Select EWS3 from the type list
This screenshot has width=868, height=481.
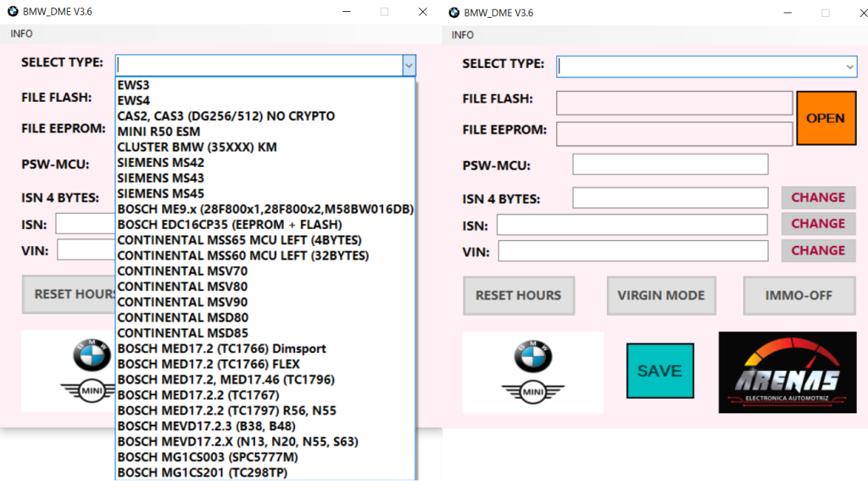(x=265, y=85)
